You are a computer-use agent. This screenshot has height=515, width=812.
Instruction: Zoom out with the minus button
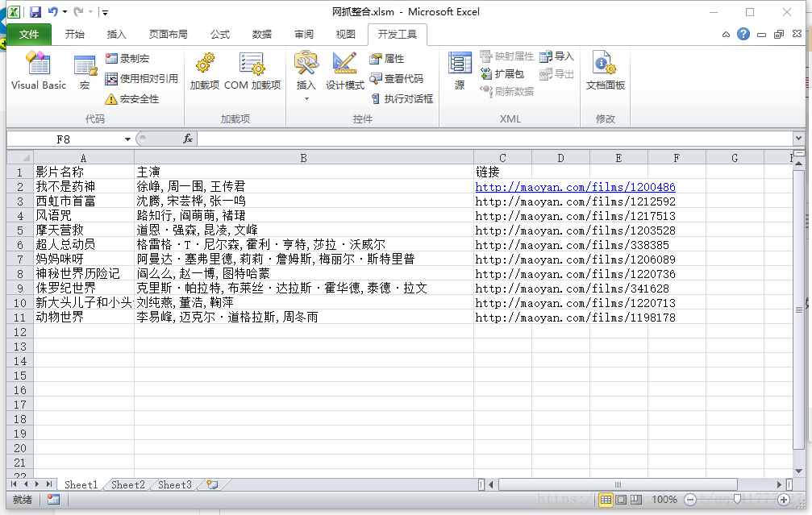[x=689, y=500]
